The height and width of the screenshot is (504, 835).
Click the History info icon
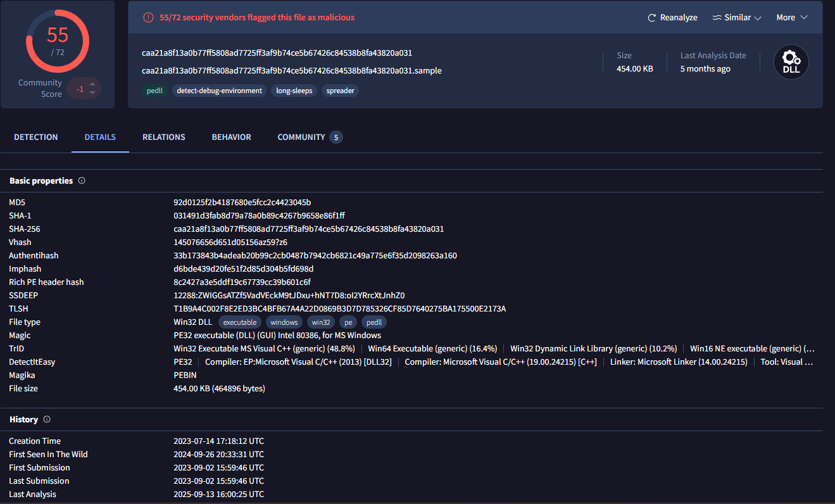click(x=47, y=419)
